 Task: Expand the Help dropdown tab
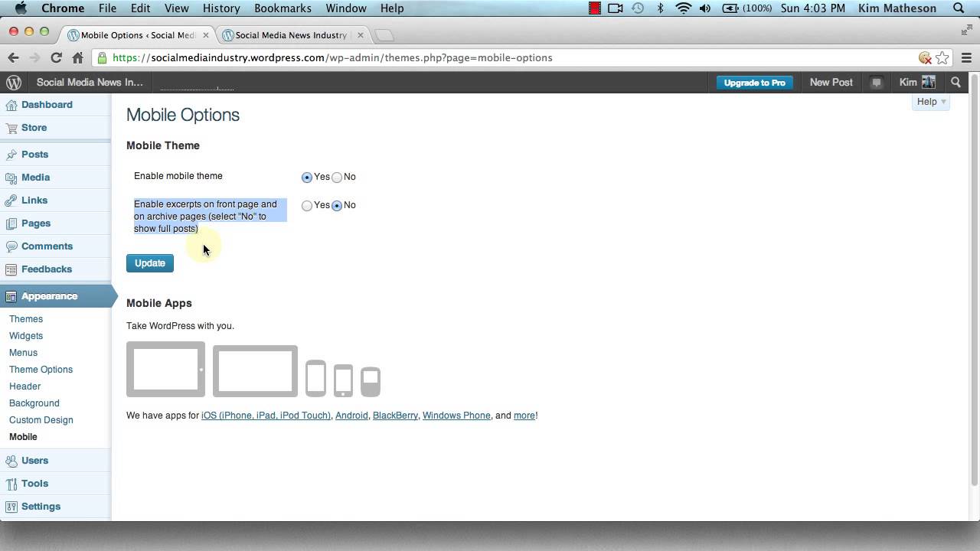[x=931, y=102]
